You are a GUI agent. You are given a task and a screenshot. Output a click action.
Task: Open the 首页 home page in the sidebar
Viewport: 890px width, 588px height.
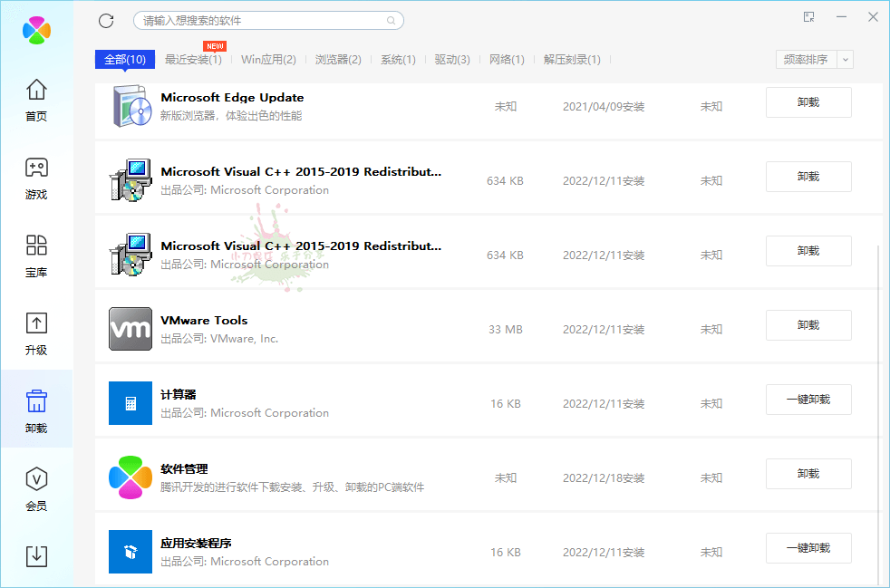pos(36,100)
